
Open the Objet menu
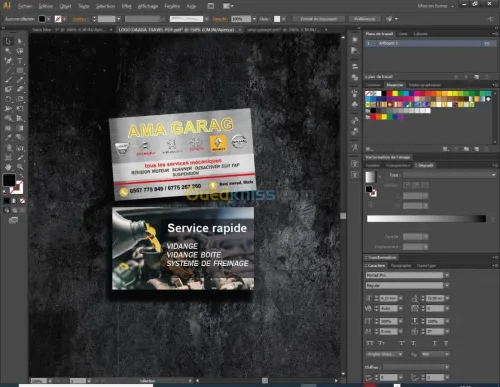(x=65, y=6)
